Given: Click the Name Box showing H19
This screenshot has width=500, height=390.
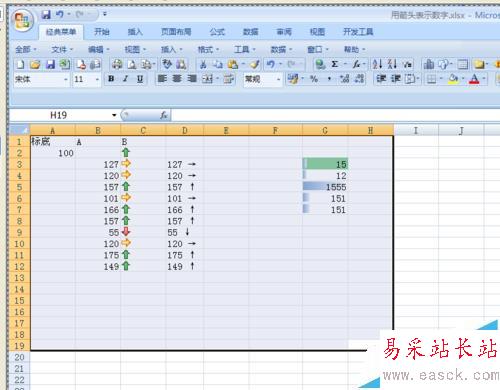Looking at the screenshot, I should 60,115.
